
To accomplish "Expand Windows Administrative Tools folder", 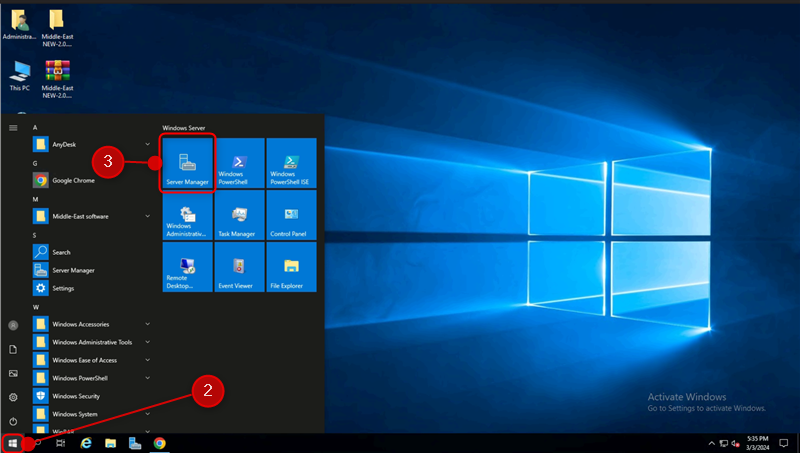I will 147,342.
